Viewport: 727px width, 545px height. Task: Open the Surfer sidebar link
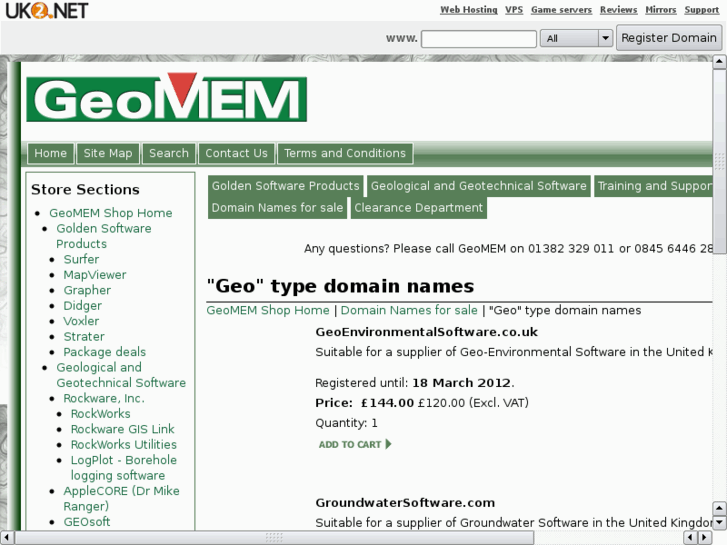81,259
